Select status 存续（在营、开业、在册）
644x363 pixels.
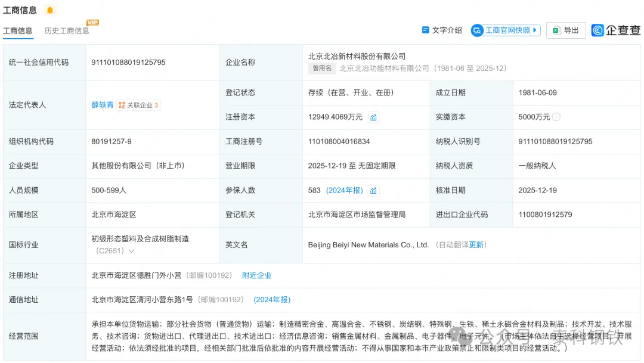coord(351,93)
